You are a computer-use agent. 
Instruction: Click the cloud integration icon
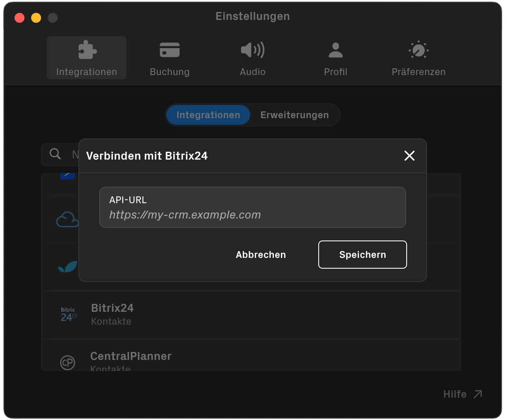67,219
